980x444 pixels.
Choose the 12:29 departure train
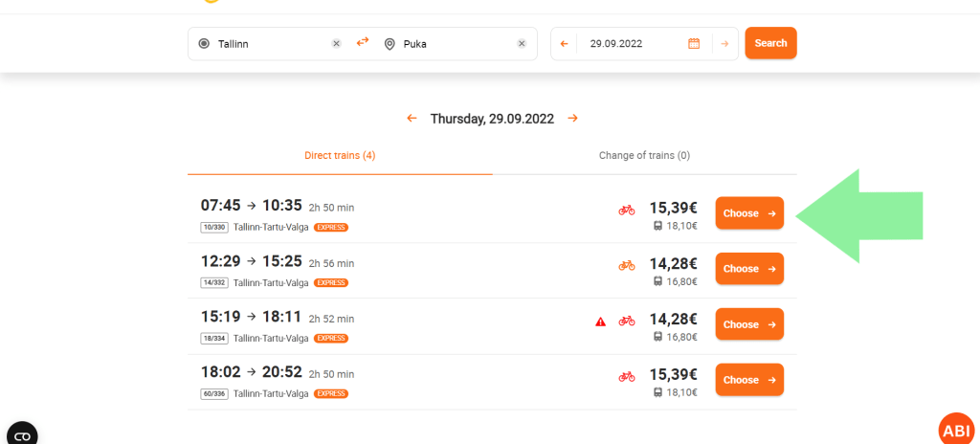749,269
